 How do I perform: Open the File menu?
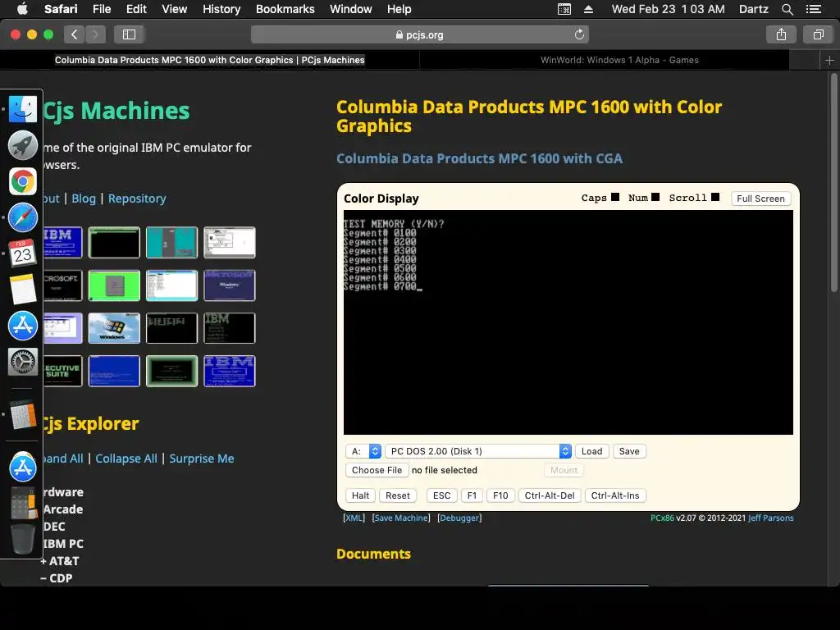coord(101,9)
